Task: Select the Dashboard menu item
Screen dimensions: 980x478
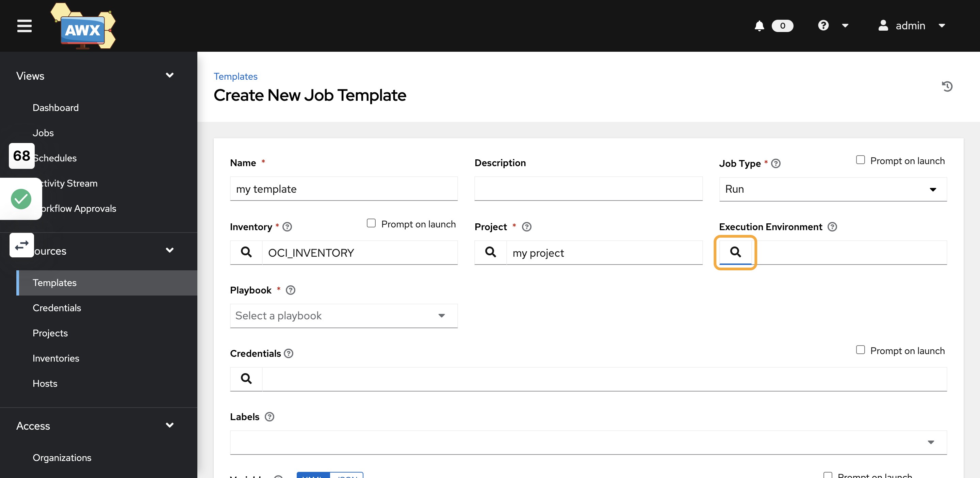Action: pyautogui.click(x=55, y=107)
